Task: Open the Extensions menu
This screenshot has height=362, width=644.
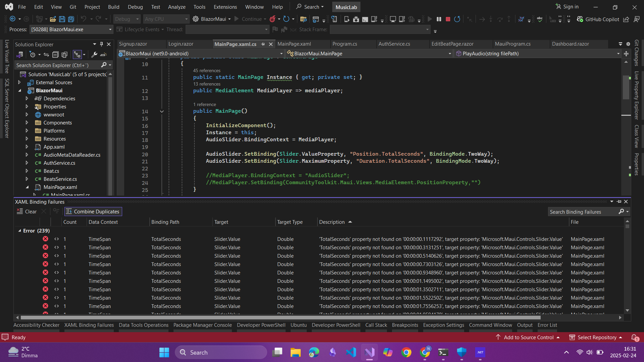Action: tap(225, 7)
